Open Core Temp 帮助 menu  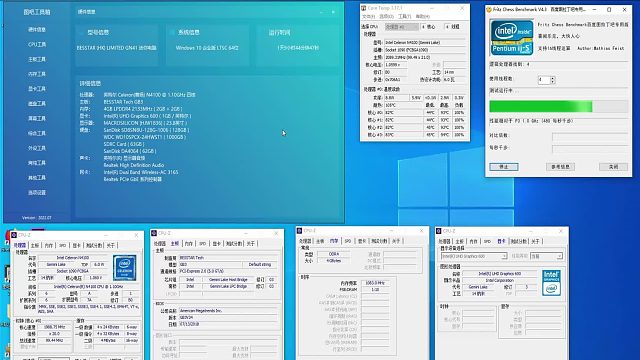[x=422, y=16]
